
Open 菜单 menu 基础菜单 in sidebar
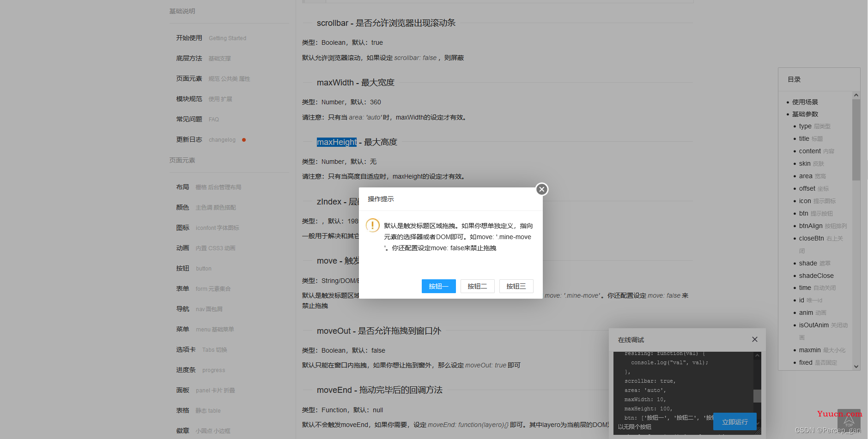coord(205,329)
